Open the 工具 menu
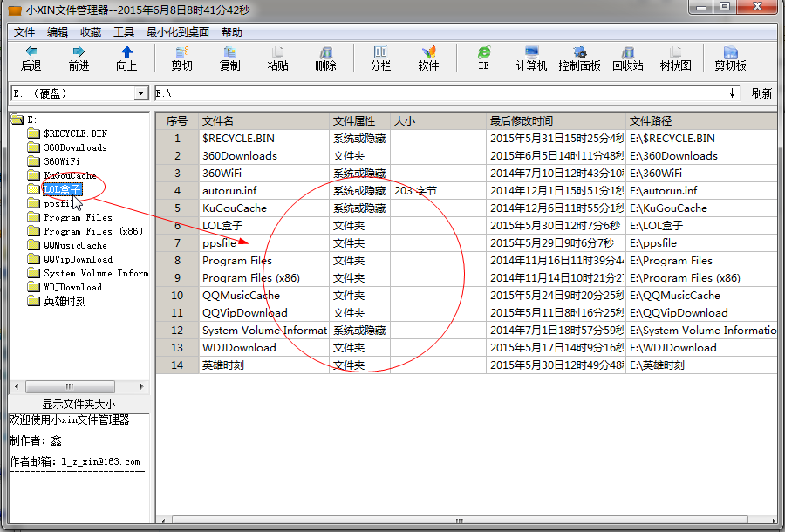The height and width of the screenshot is (532, 785). point(124,32)
